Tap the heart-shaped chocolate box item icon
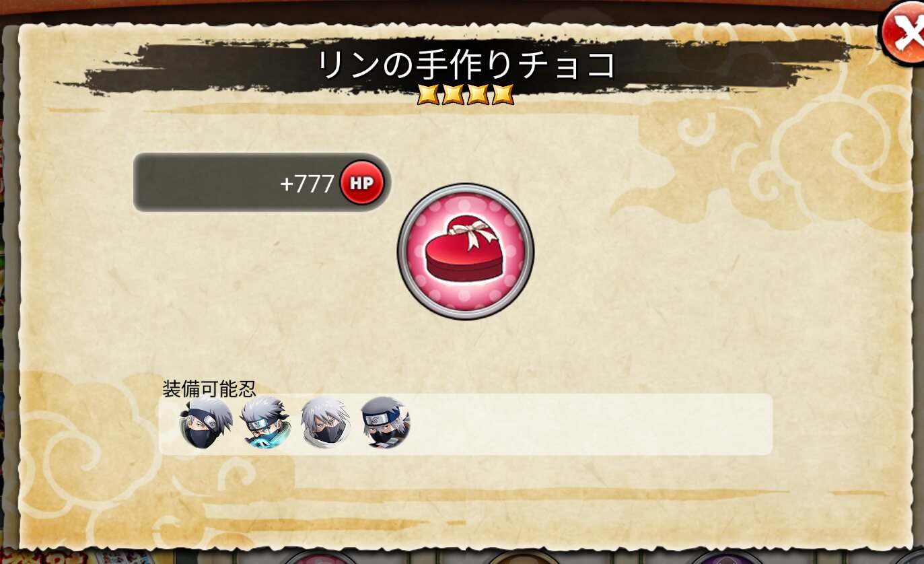 pyautogui.click(x=465, y=251)
